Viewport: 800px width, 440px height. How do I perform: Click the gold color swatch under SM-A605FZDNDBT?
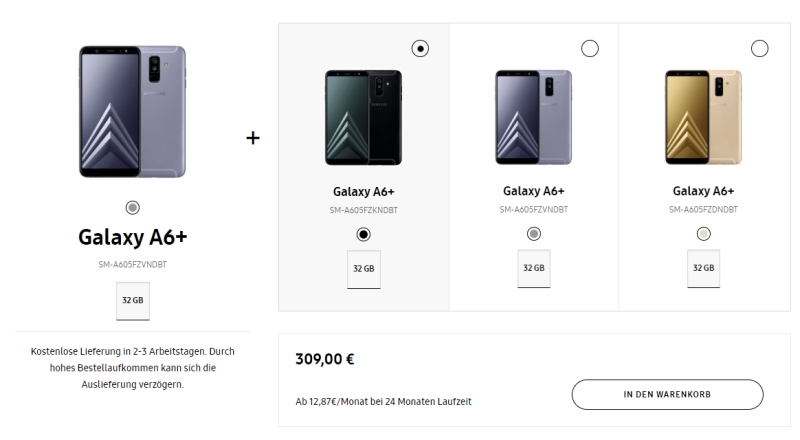[704, 233]
